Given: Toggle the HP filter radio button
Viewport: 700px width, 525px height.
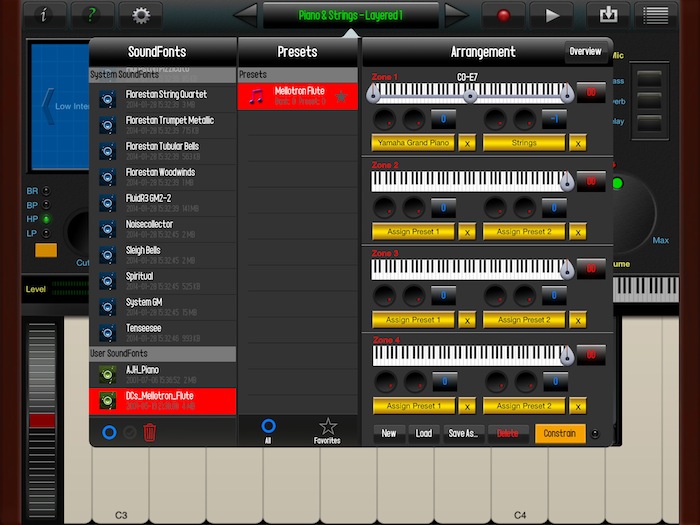Looking at the screenshot, I should (x=46, y=218).
